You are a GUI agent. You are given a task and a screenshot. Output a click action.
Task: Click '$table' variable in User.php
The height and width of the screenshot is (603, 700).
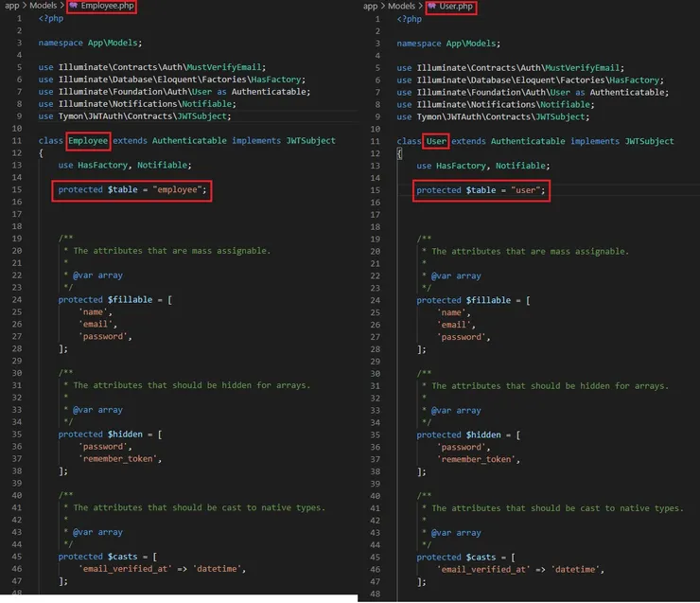(x=481, y=190)
